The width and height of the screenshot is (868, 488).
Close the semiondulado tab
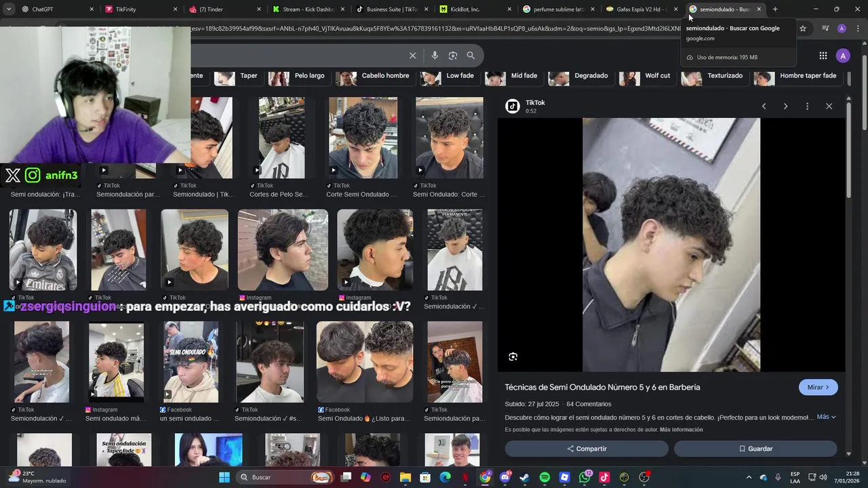[759, 9]
